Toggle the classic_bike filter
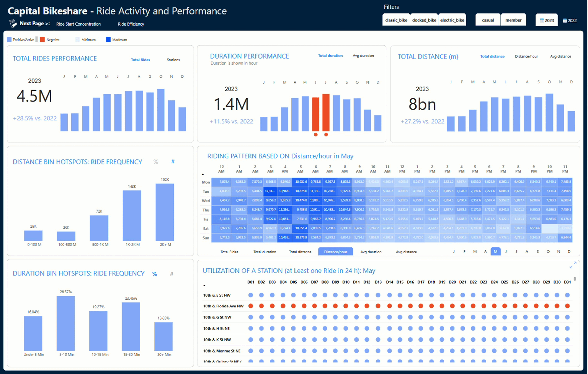The height and width of the screenshot is (374, 588). click(x=396, y=20)
